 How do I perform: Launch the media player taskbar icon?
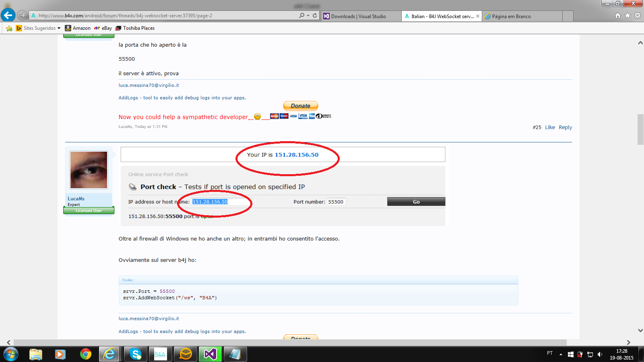click(x=60, y=354)
